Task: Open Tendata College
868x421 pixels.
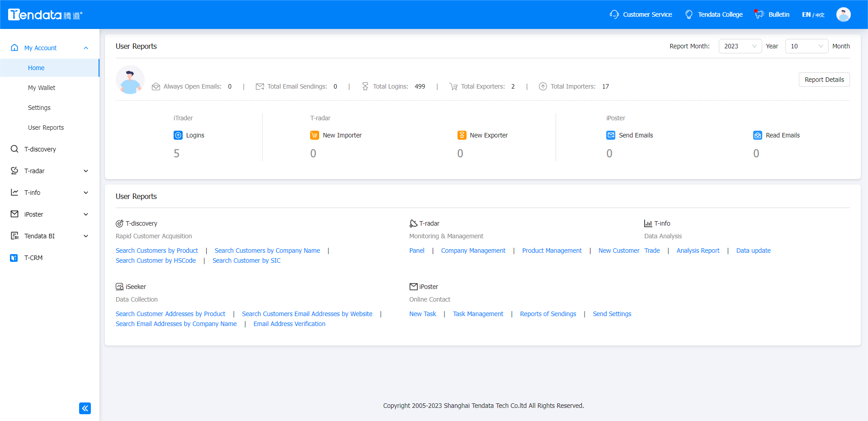Action: pos(713,14)
